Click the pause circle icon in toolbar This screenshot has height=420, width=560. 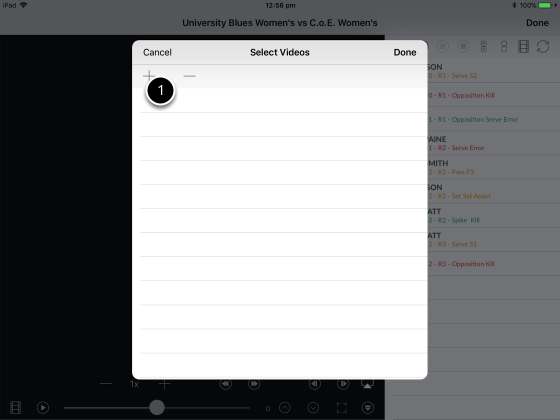tap(443, 46)
